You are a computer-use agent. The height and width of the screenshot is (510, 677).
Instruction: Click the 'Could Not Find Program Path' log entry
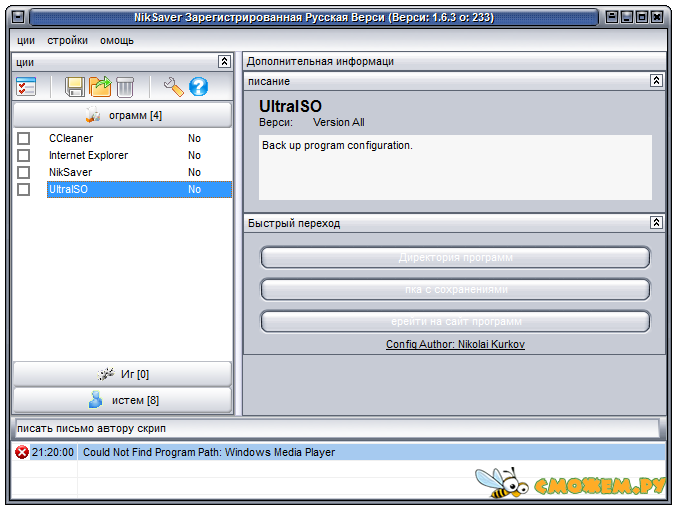[209, 452]
